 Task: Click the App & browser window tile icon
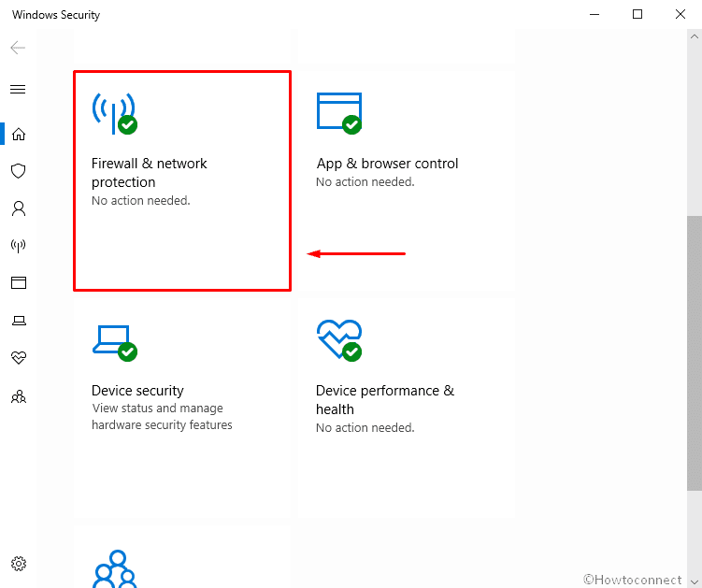339,113
